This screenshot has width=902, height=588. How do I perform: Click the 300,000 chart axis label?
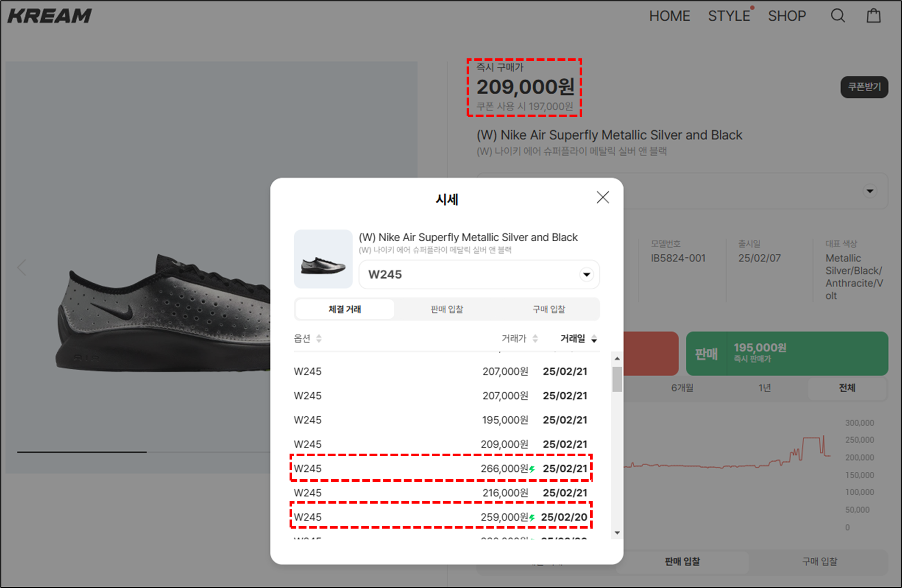(859, 423)
